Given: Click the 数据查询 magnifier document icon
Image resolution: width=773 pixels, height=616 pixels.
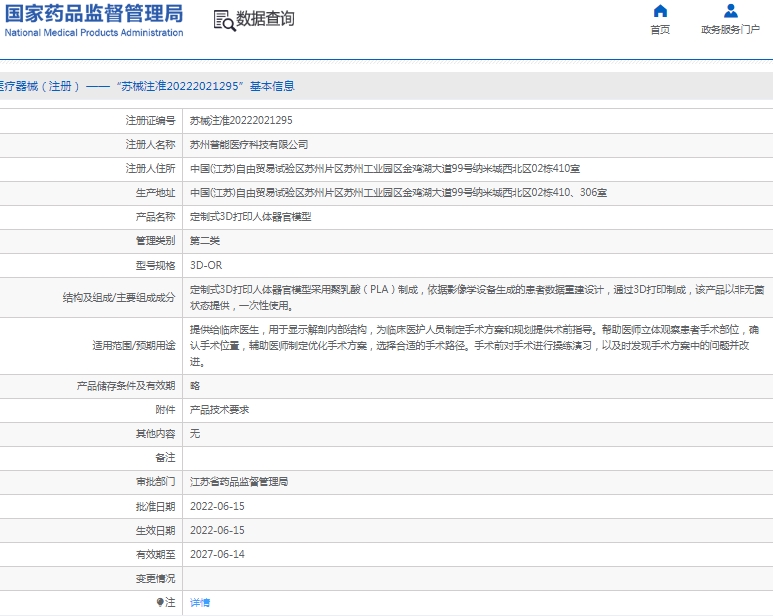Looking at the screenshot, I should point(224,21).
